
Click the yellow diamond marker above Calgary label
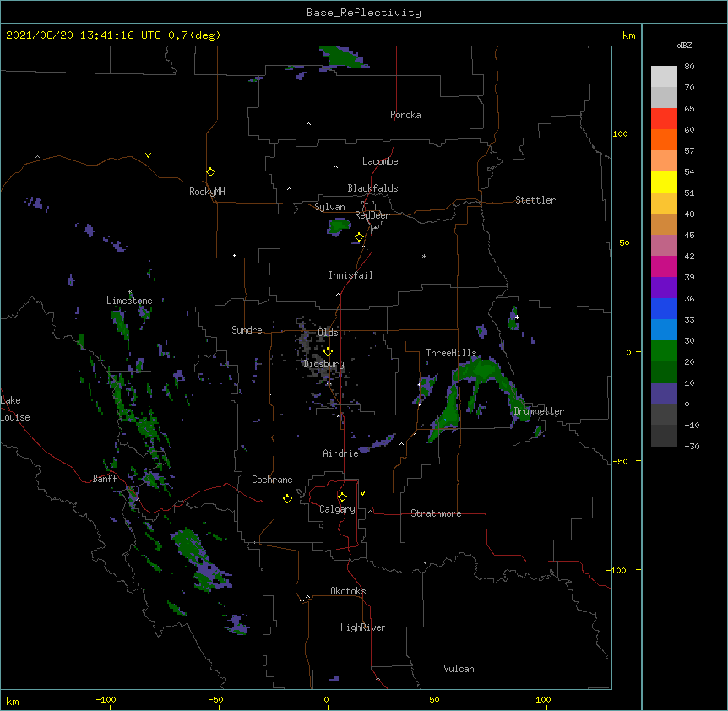pos(342,497)
